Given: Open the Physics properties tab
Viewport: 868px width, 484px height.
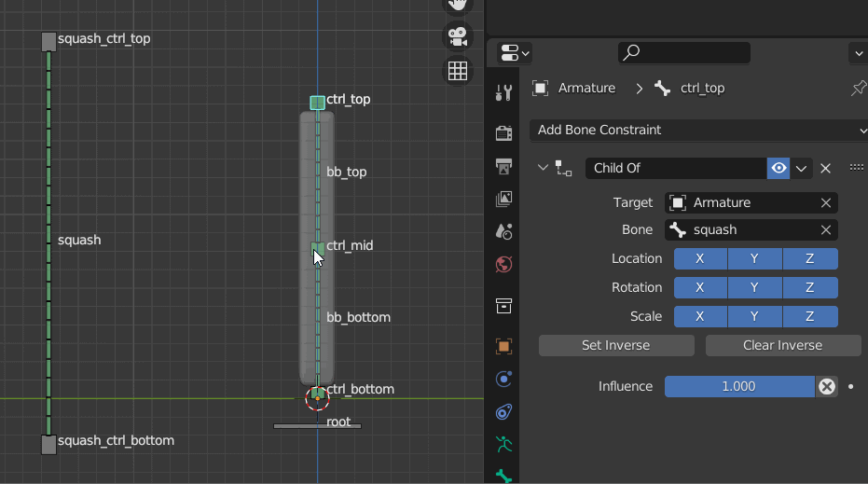Looking at the screenshot, I should point(503,380).
